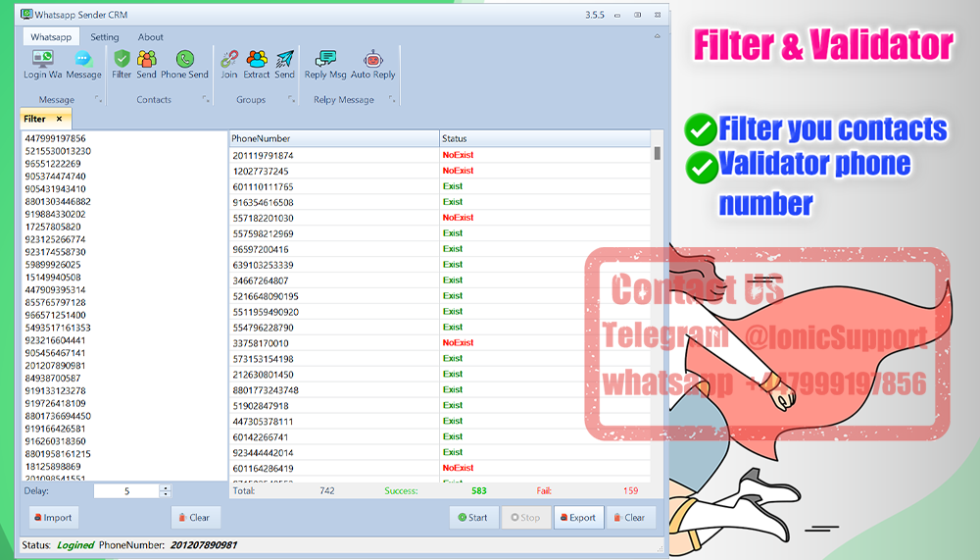Open the Reply Msg tool
The width and height of the screenshot is (980, 560).
[x=325, y=65]
